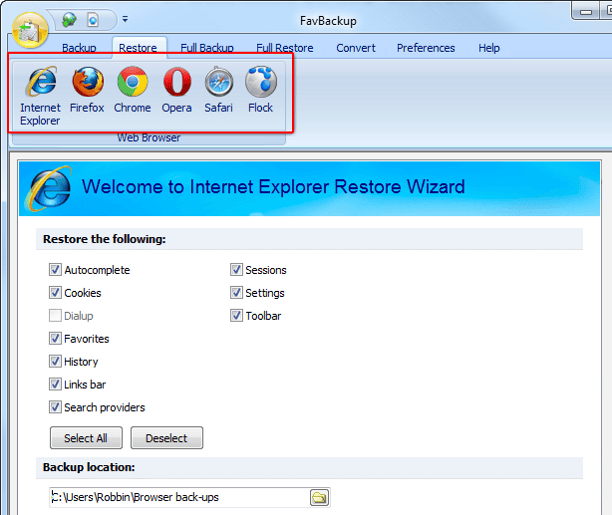Choose the Safari compass icon
This screenshot has height=515, width=612.
pyautogui.click(x=219, y=90)
